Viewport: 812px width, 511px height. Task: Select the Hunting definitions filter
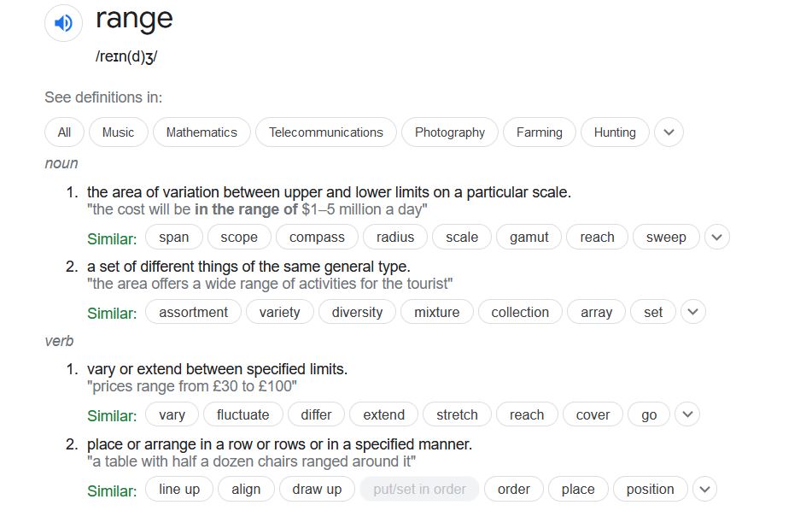[615, 132]
